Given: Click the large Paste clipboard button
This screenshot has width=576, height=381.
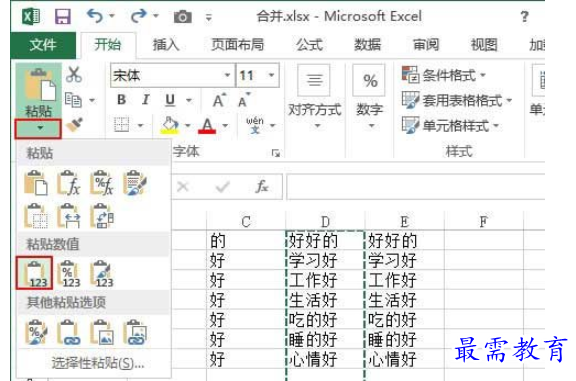Looking at the screenshot, I should tap(39, 92).
